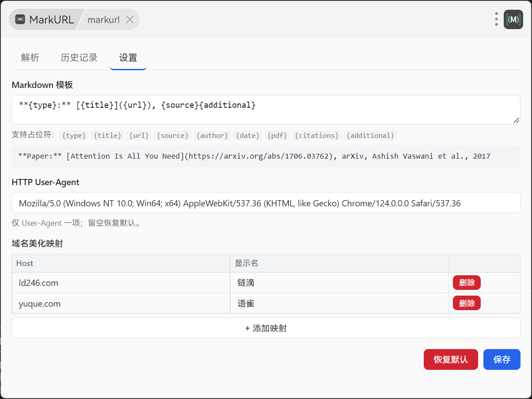Click the 支持占位符 label
532x399 pixels.
(32, 135)
